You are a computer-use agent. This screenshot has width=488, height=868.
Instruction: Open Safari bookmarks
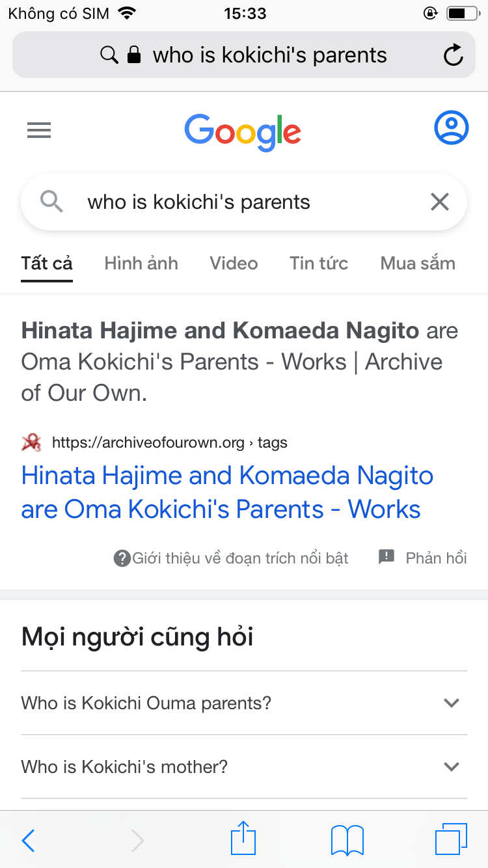(x=347, y=841)
